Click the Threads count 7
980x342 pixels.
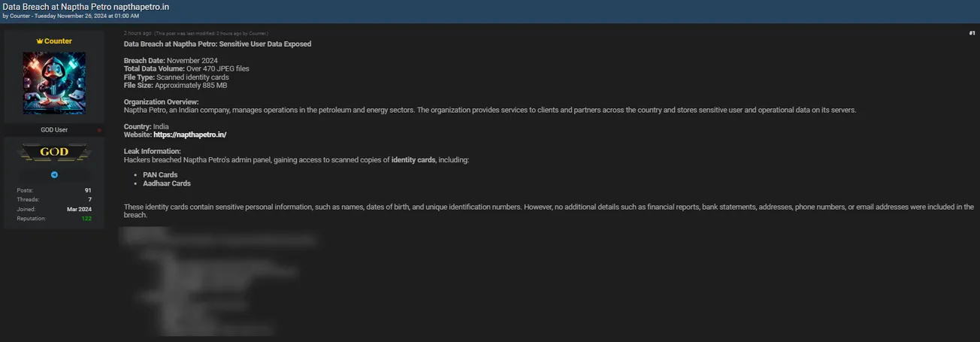click(x=89, y=199)
